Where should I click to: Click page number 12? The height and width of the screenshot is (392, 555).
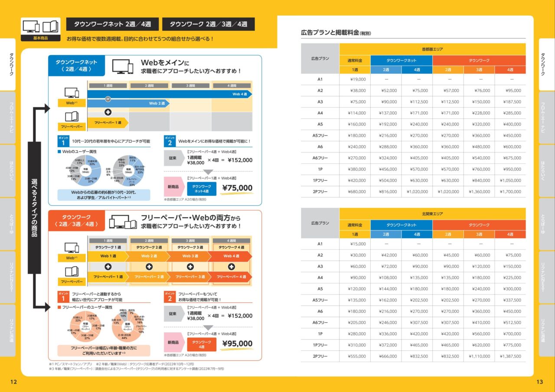click(x=13, y=382)
